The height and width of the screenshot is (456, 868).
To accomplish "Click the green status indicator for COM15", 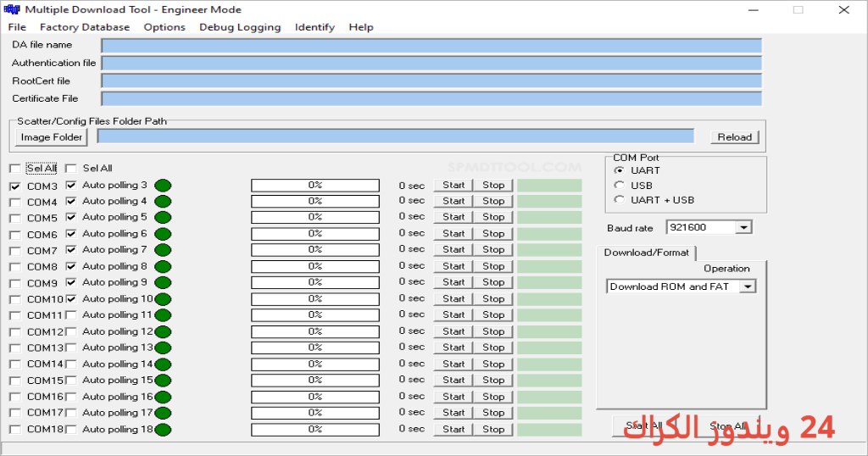I will coord(163,381).
